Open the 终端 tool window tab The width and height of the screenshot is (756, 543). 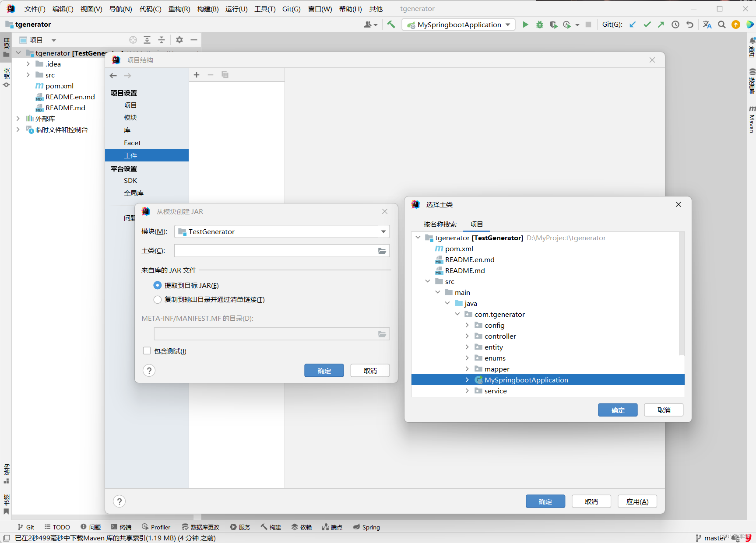121,527
